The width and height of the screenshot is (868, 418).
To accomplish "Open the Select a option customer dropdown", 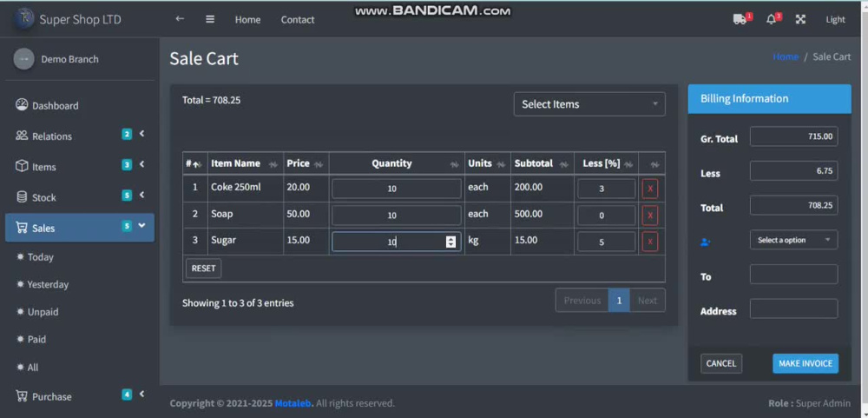I will coord(794,240).
